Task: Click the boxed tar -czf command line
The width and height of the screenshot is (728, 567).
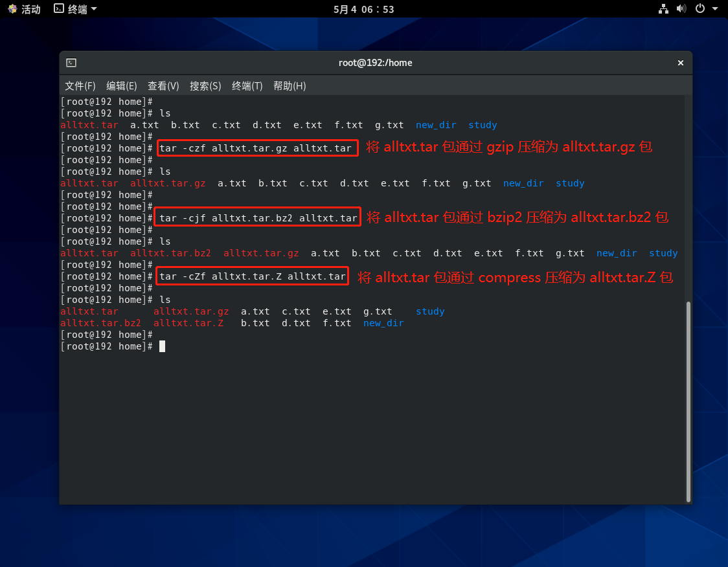Action: pos(256,148)
